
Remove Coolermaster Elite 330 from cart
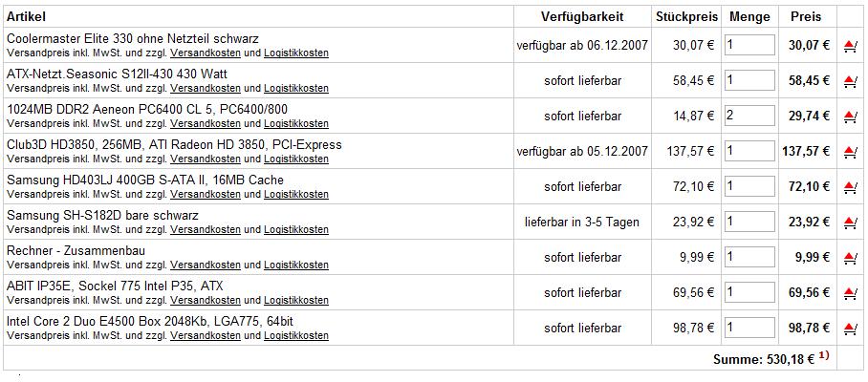pos(850,46)
